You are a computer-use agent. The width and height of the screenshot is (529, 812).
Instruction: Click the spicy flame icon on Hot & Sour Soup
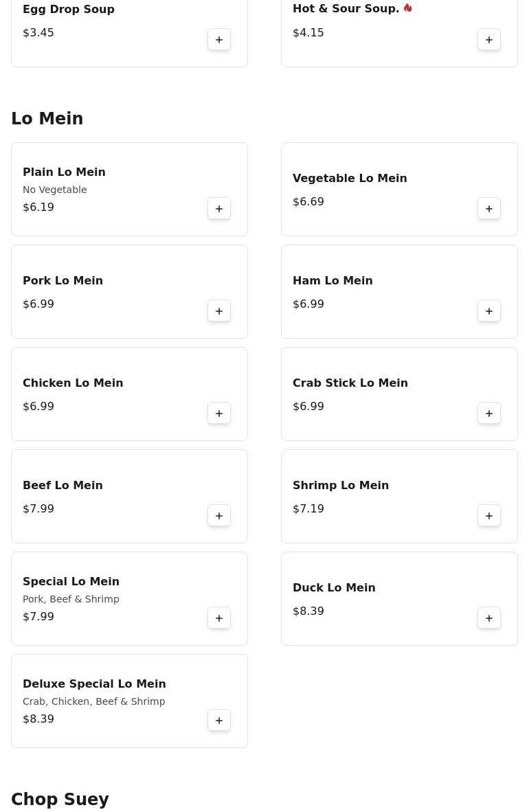407,8
